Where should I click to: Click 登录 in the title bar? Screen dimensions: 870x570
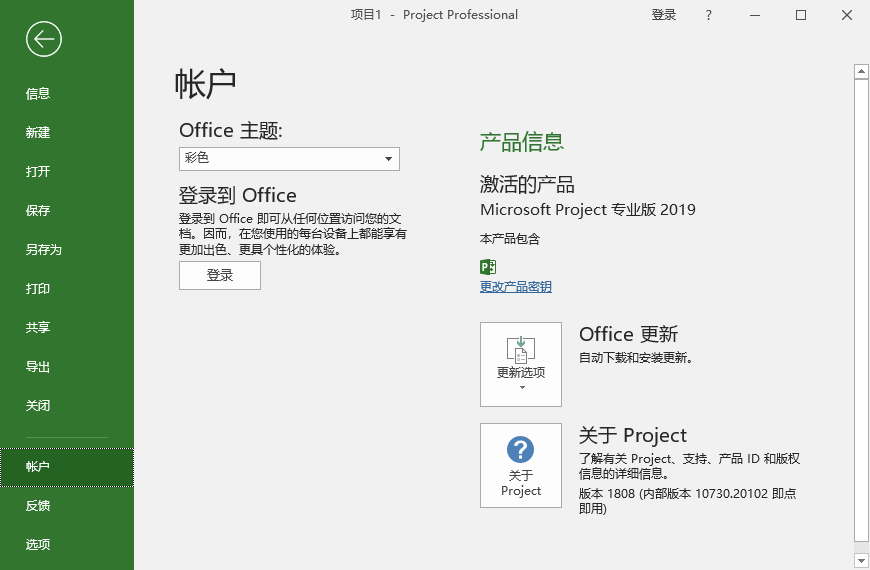coord(664,15)
